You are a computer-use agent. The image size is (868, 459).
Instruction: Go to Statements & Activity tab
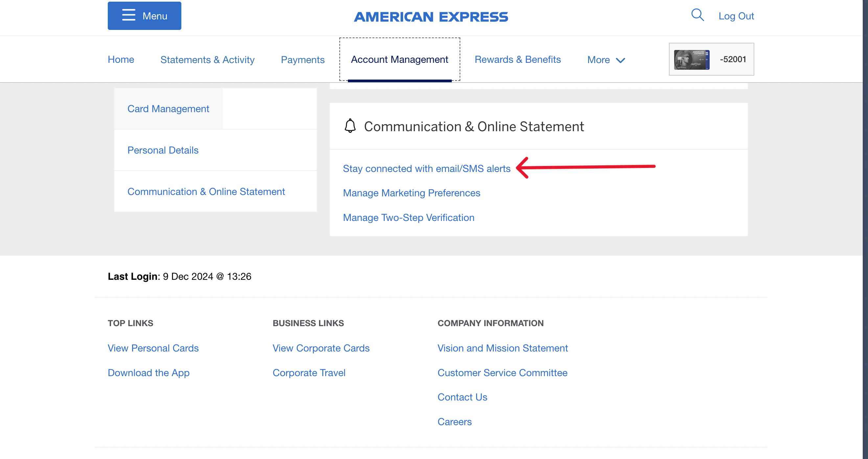(x=207, y=60)
